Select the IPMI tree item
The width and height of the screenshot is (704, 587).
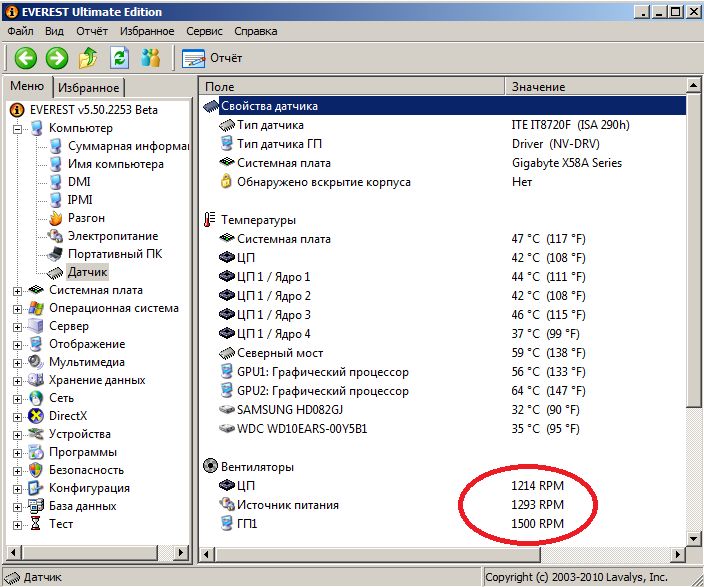point(80,200)
